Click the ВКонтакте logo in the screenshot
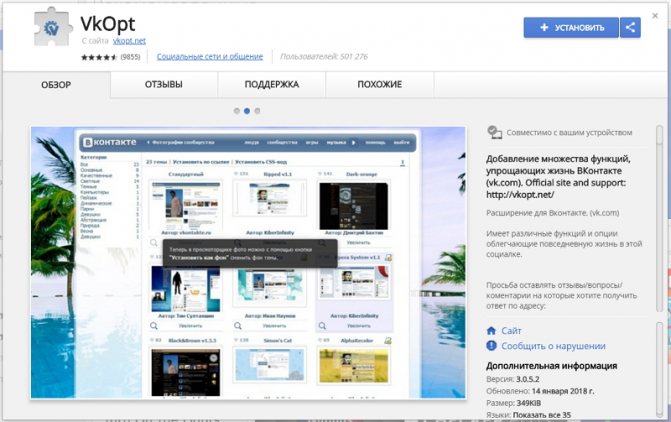The image size is (671, 422). 110,142
